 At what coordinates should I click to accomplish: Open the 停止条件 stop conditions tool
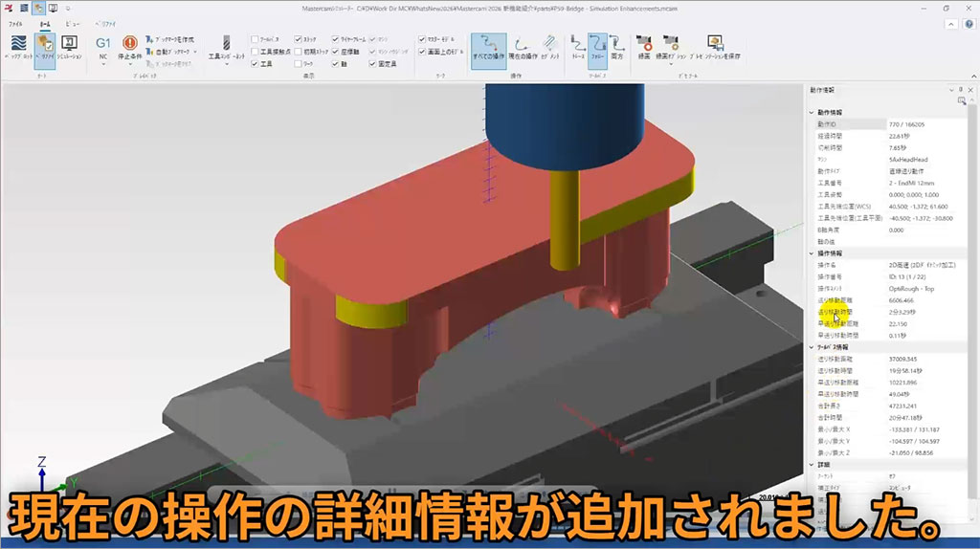[x=129, y=47]
